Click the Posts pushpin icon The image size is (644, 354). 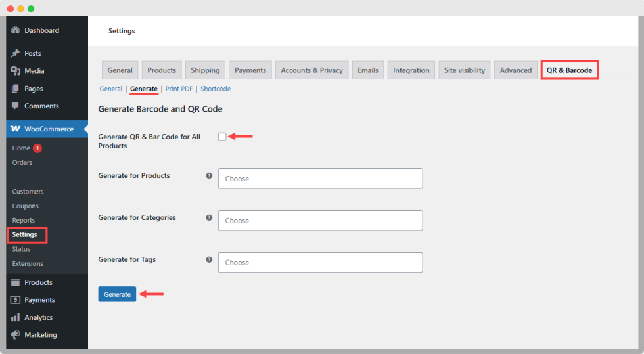click(x=15, y=53)
